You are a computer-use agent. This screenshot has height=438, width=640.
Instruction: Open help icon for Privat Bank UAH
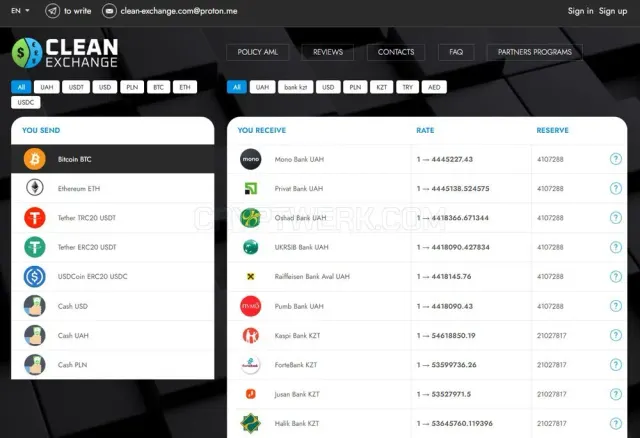click(x=616, y=188)
